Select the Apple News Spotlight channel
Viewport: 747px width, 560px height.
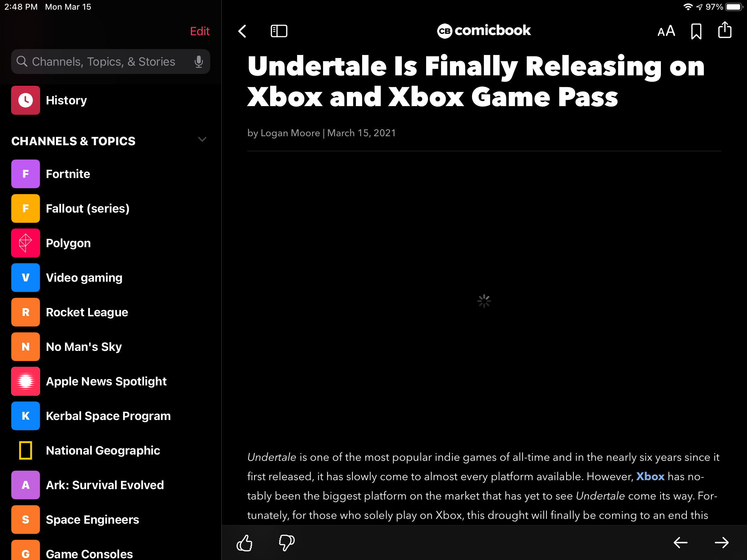(x=107, y=381)
